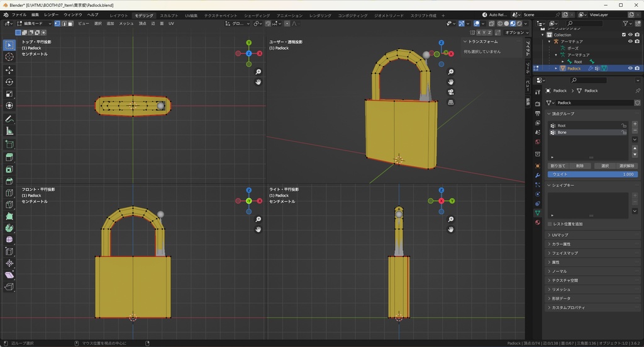The image size is (644, 347).
Task: Click camera view icon in perspective viewport
Action: (x=451, y=92)
